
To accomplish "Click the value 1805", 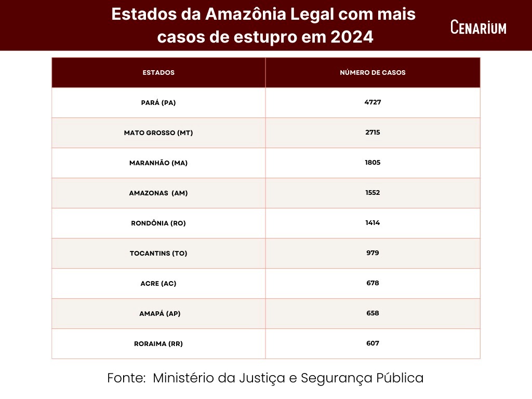I will (x=373, y=163).
